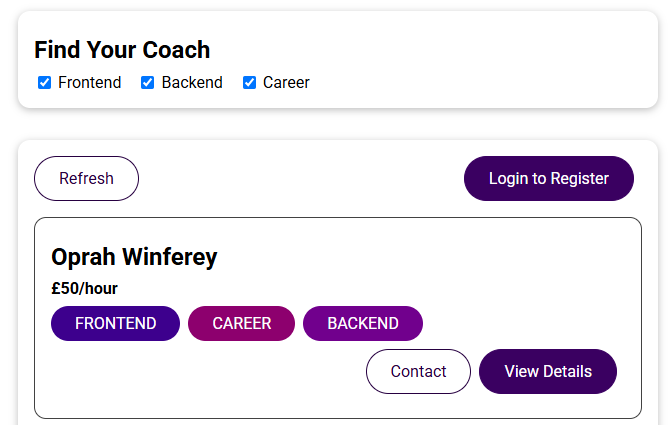Viewport: 668px width, 425px height.
Task: Click the magenta CAREER badge
Action: [x=241, y=324]
